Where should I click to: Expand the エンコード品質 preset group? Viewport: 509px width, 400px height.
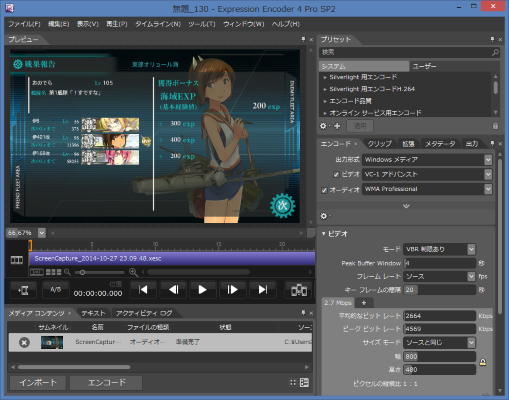click(325, 101)
